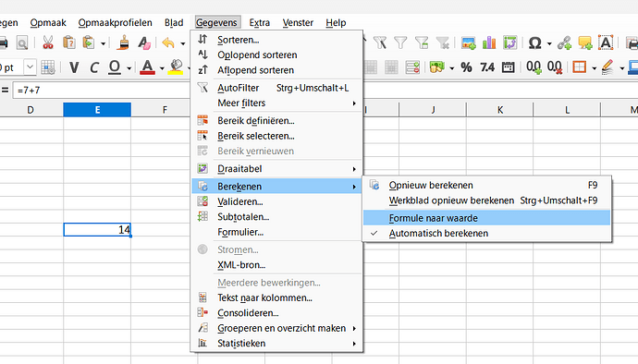Screen dimensions: 638x364
Task: Click the Cut scissors icon
Action: click(48, 42)
